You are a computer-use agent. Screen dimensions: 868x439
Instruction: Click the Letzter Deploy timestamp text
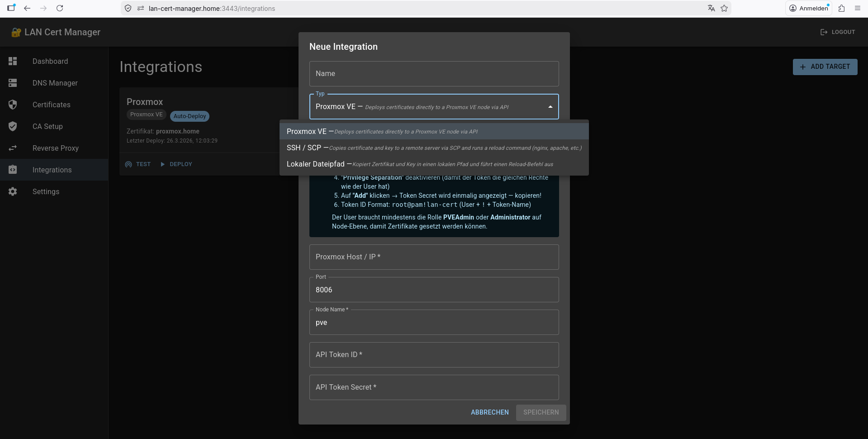[x=172, y=141]
